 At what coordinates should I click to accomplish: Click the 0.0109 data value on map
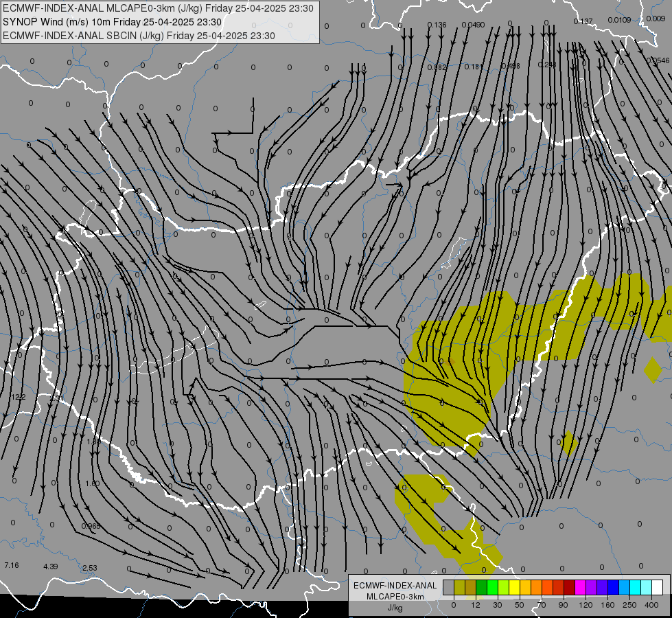tap(620, 20)
